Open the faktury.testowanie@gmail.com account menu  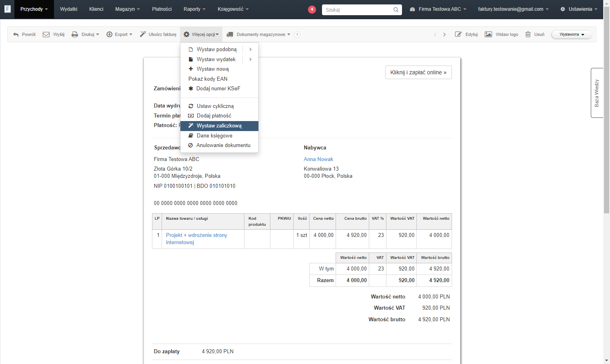coord(513,9)
